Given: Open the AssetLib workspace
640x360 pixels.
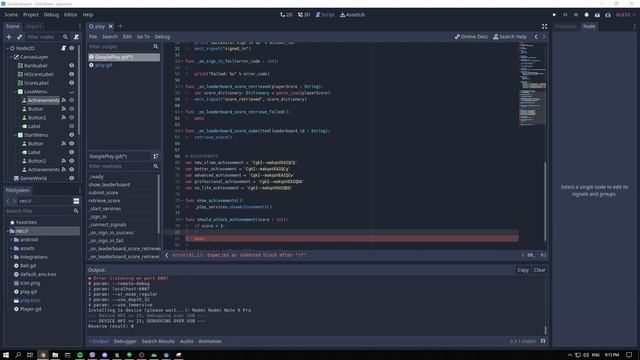Looking at the screenshot, I should click(353, 15).
